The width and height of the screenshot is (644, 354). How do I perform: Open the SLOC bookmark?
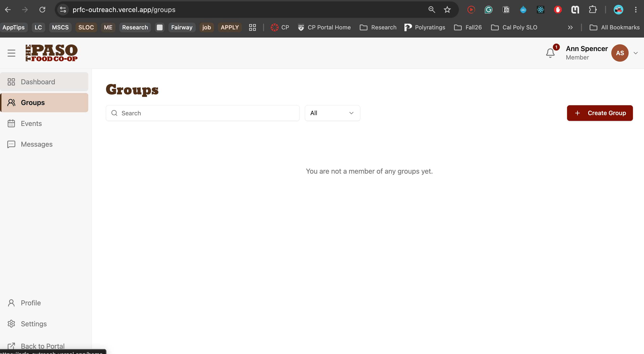pos(86,27)
